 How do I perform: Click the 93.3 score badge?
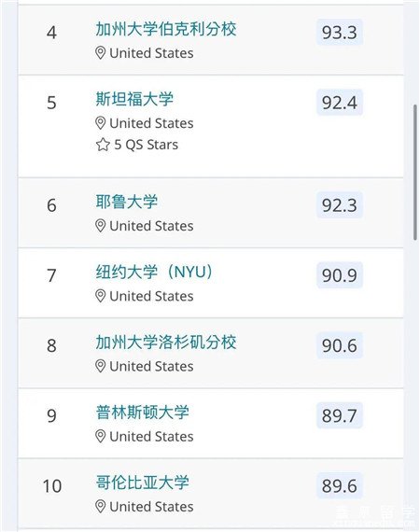340,33
